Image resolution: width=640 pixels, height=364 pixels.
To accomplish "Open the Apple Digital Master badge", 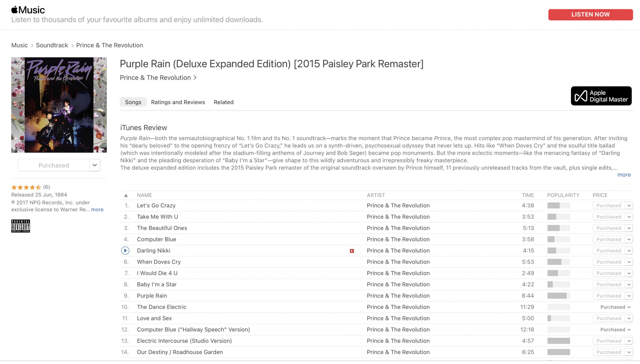I will pyautogui.click(x=601, y=96).
